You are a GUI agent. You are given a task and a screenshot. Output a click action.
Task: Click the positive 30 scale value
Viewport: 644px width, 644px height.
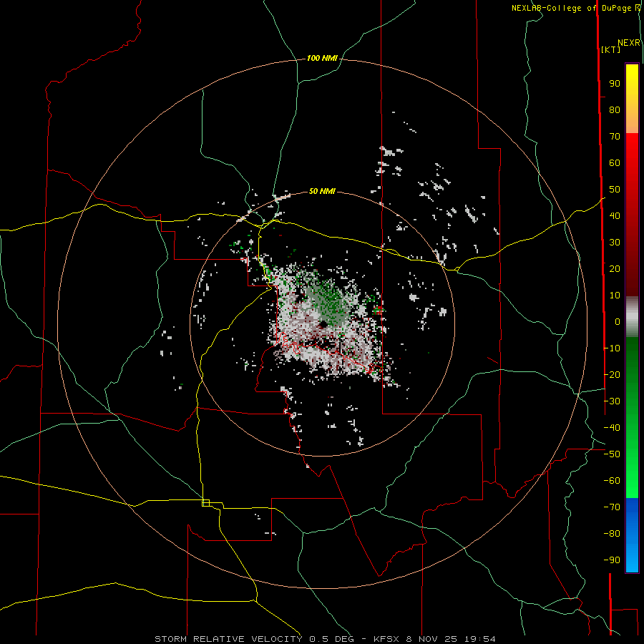(x=615, y=243)
